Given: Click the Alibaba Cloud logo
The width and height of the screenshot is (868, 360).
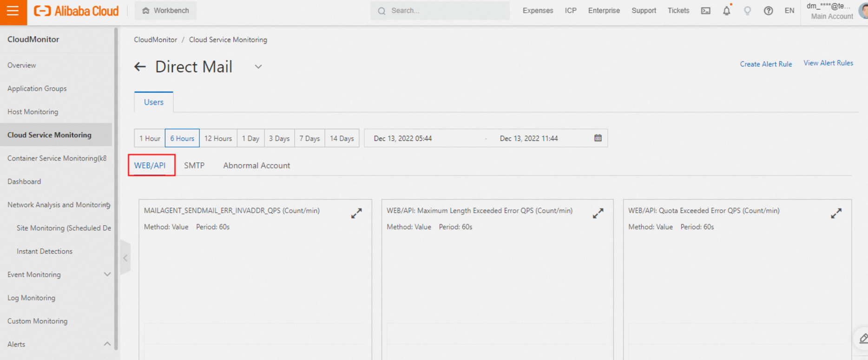Looking at the screenshot, I should click(76, 11).
